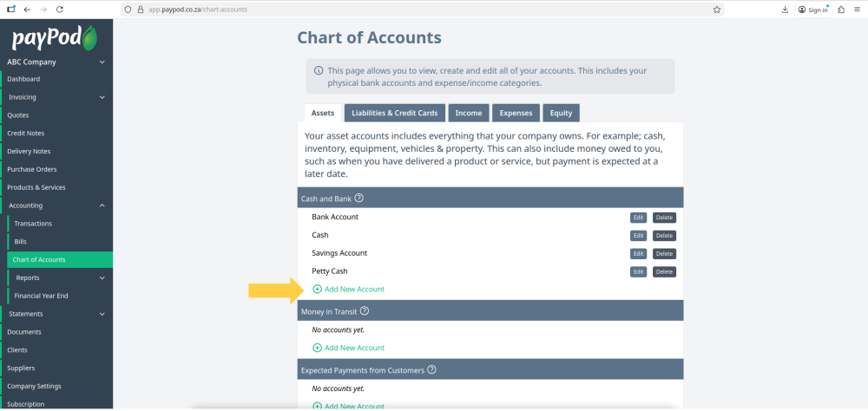The image size is (868, 411).
Task: Expand the ABC Company dropdown
Action: coord(102,62)
